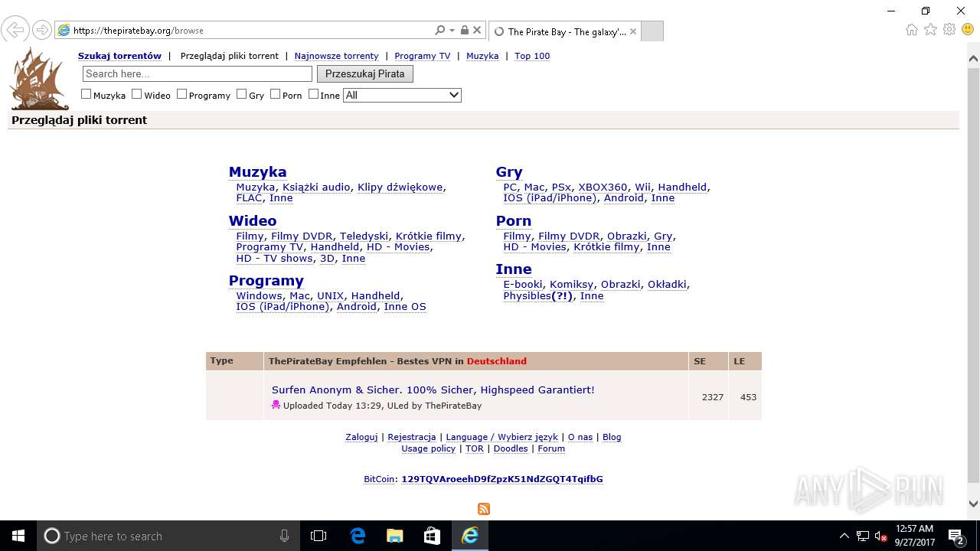The width and height of the screenshot is (980, 551).
Task: Tick the Porn search checkbox
Action: (x=275, y=94)
